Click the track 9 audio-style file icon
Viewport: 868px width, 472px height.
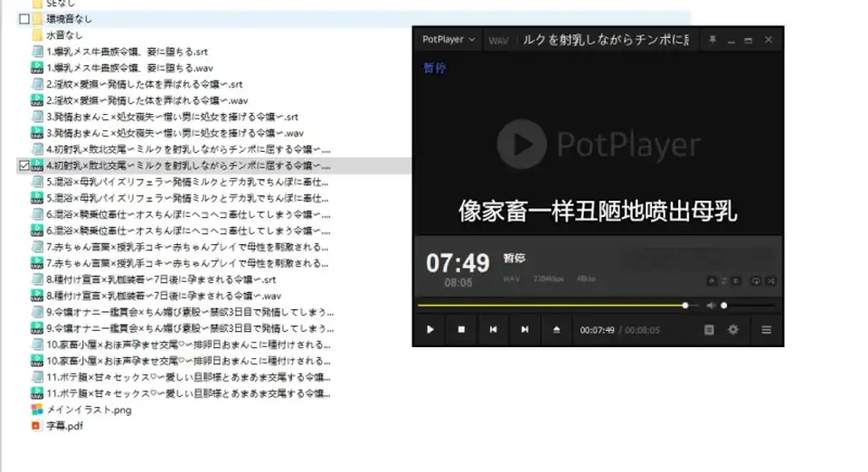coord(37,328)
